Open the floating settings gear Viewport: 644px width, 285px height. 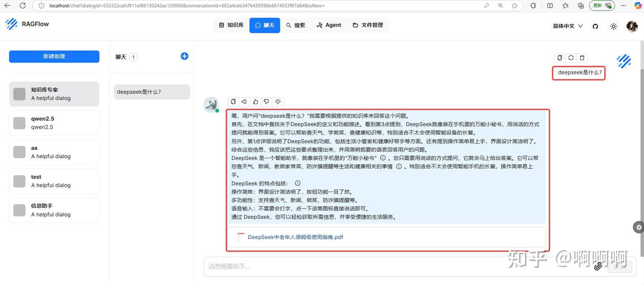coord(639,227)
